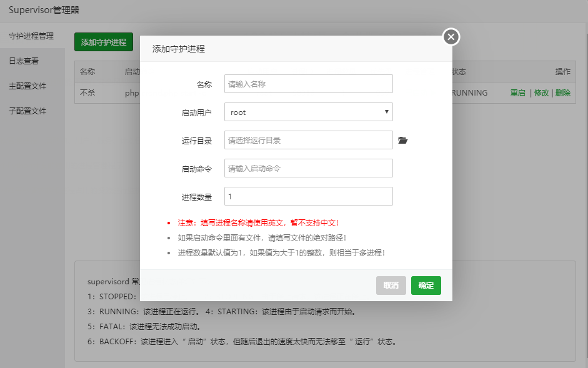
Task: Open the 子配置文件 sidebar tab
Action: tap(27, 111)
